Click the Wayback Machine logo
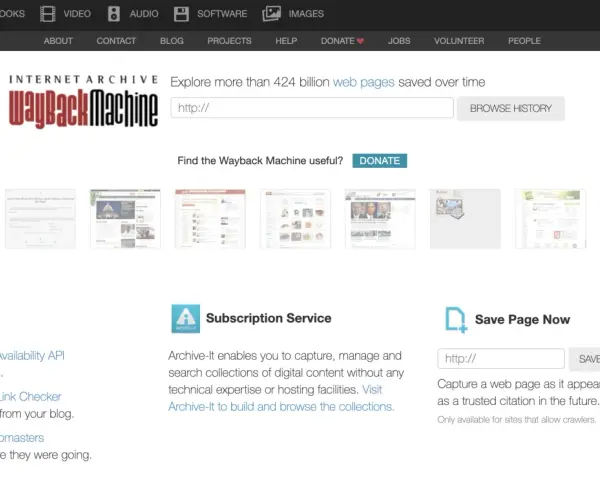 pos(83,101)
